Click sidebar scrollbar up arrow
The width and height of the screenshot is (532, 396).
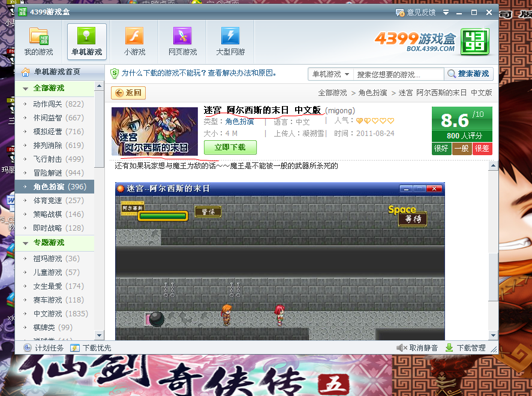tap(99, 86)
